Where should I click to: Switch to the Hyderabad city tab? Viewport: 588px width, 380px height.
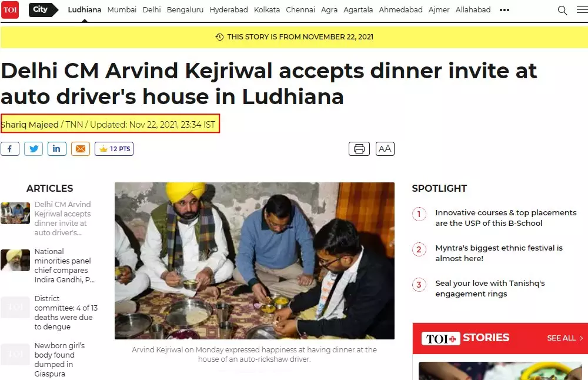coord(229,10)
